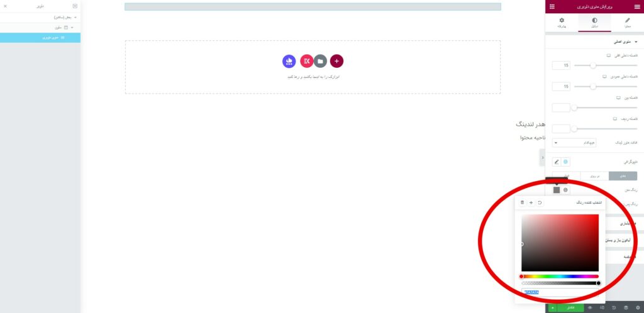This screenshot has height=313, width=644.
Task: Open the widgets grid panel
Action: [552, 6]
